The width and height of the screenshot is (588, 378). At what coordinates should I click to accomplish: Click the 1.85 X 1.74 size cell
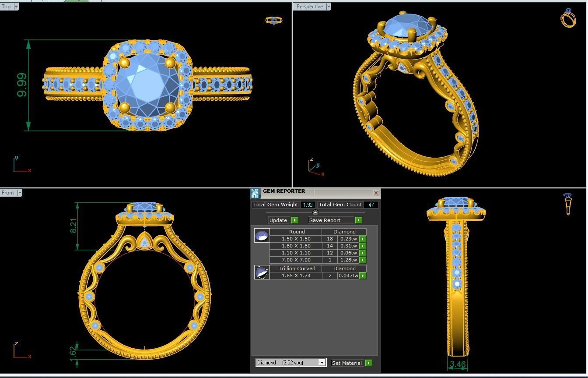(x=296, y=276)
